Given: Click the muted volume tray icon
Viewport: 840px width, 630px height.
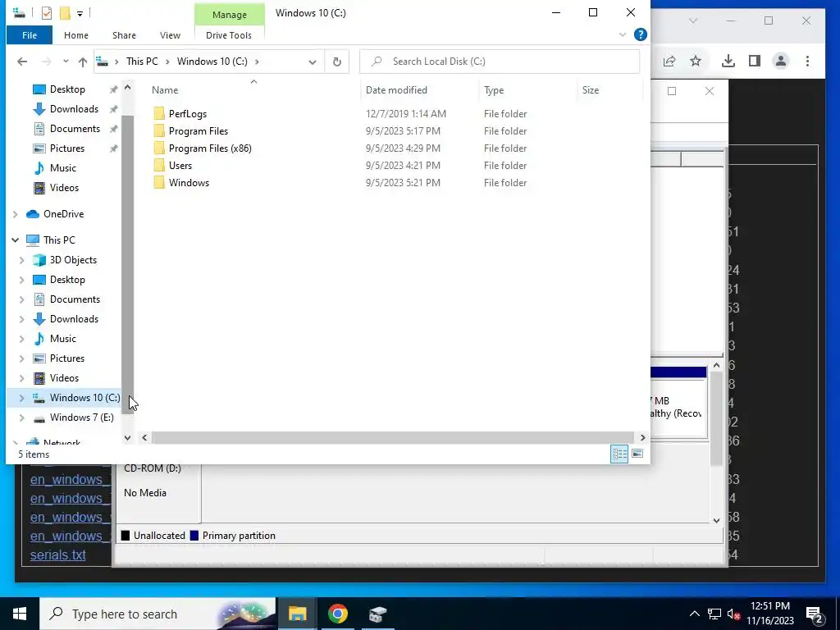Looking at the screenshot, I should point(733,614).
